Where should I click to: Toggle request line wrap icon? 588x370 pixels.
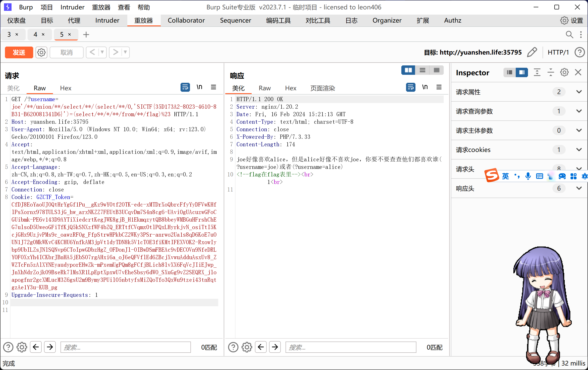pyautogui.click(x=185, y=87)
